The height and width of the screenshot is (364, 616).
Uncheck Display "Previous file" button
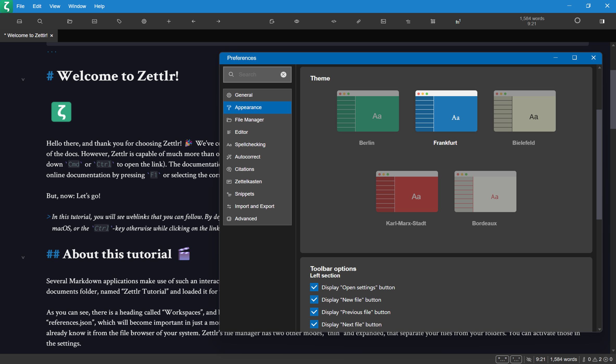314,312
